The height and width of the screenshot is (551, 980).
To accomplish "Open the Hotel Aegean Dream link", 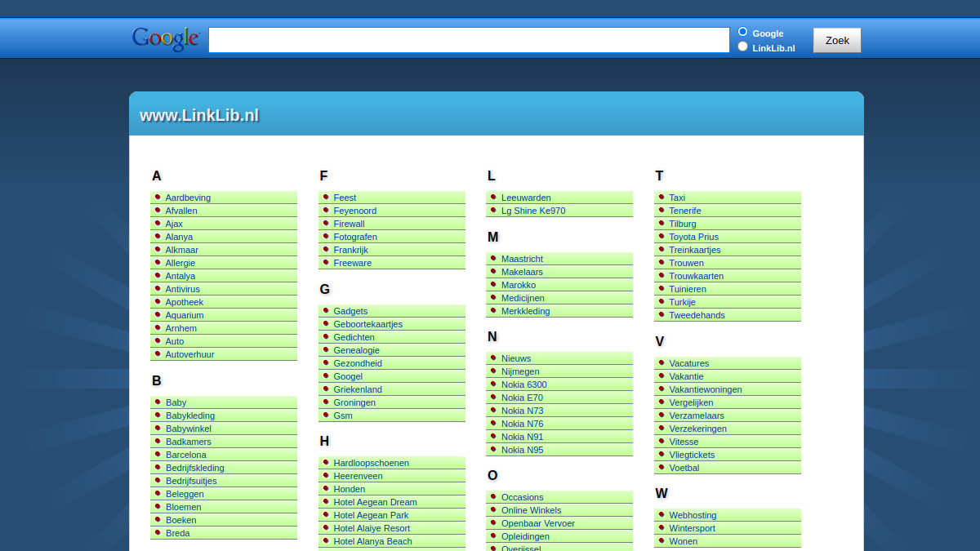I will [x=376, y=502].
